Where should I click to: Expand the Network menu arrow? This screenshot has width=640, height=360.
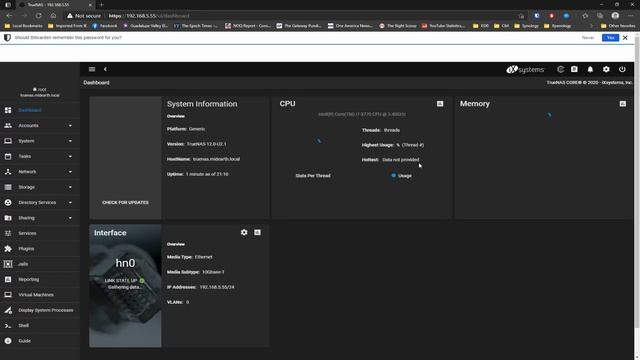[x=70, y=172]
